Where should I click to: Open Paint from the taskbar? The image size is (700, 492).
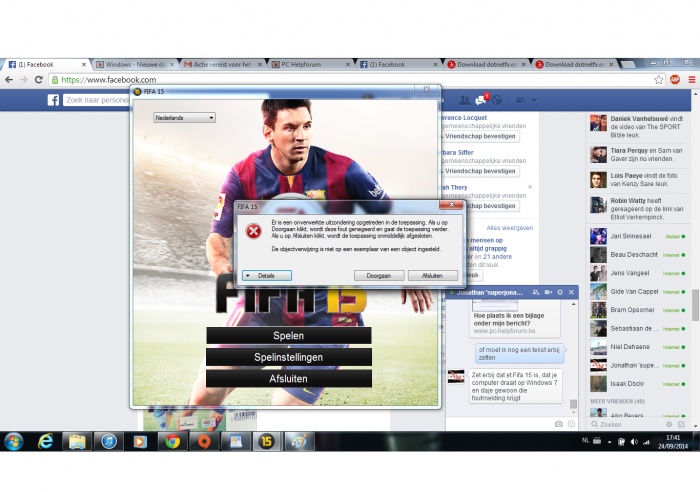299,442
